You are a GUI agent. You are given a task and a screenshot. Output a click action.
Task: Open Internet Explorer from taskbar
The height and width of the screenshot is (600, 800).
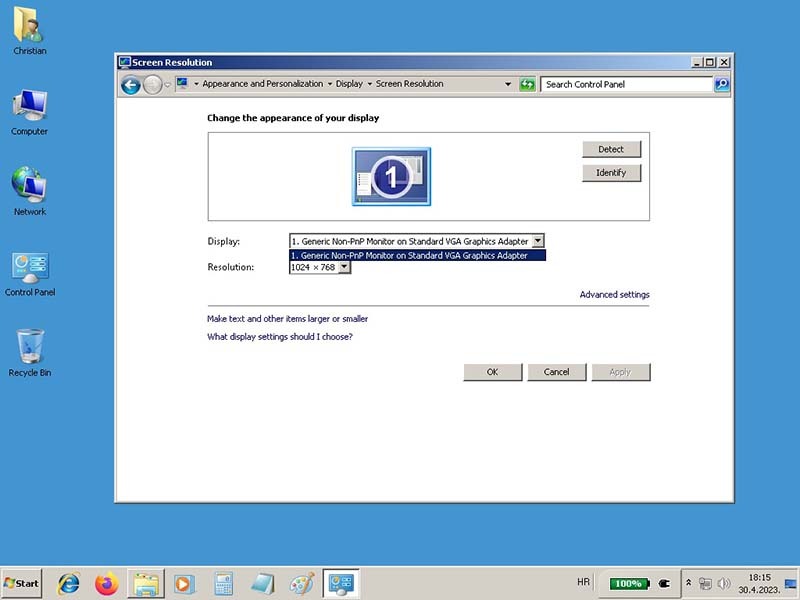click(69, 583)
